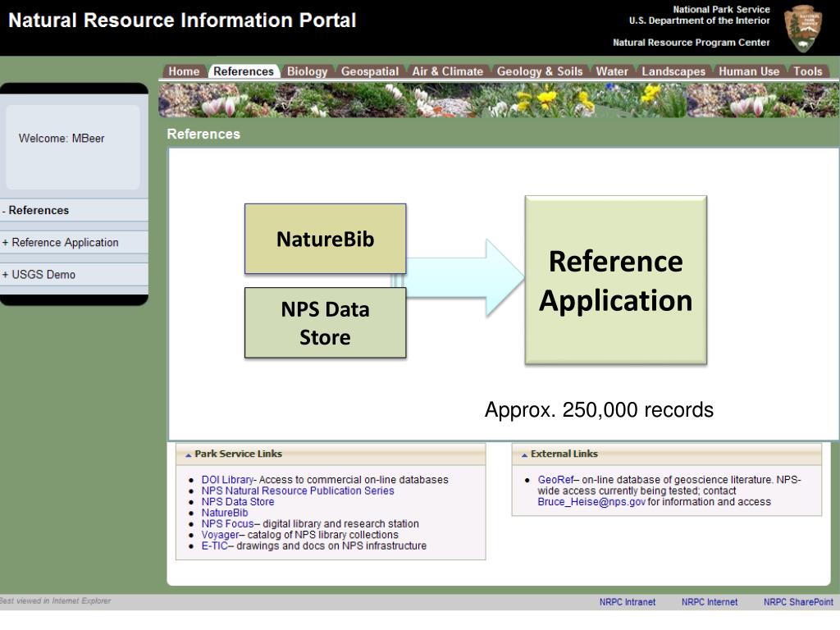Open the E-TIC link
Screen dimensions: 840x630
215,546
